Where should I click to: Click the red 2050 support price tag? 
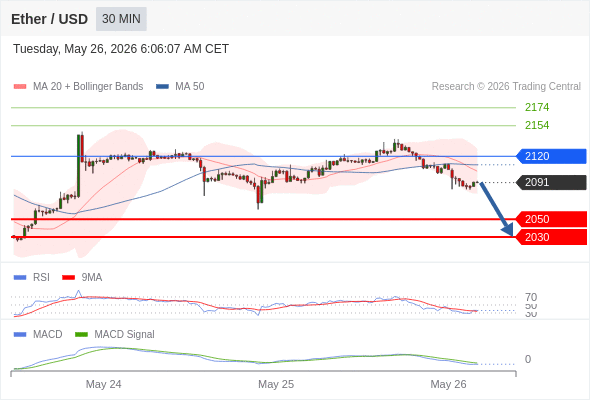pos(551,219)
